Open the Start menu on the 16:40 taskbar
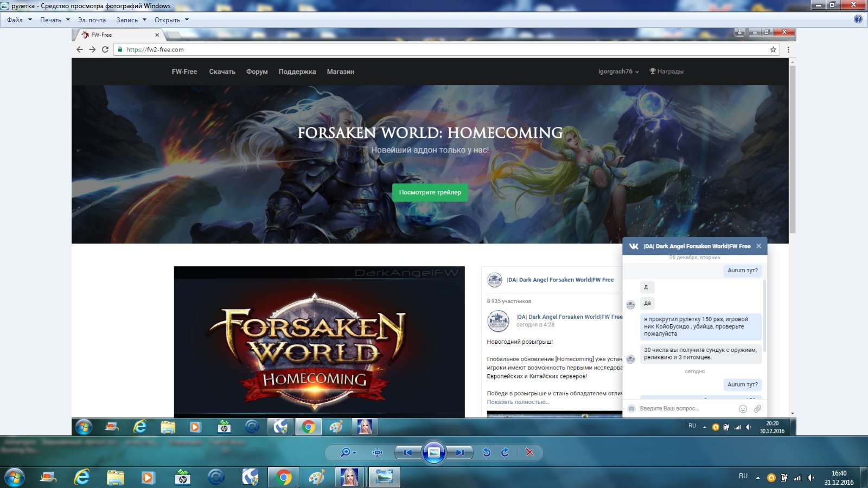This screenshot has width=868, height=488. 14,477
